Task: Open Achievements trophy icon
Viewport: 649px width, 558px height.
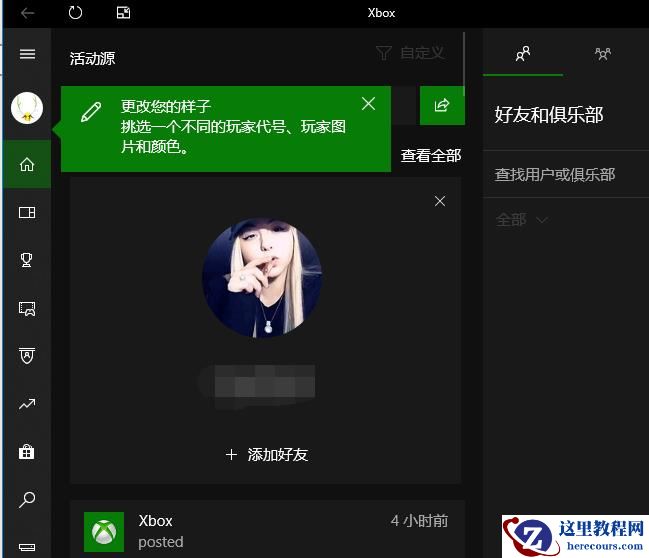Action: (x=26, y=260)
